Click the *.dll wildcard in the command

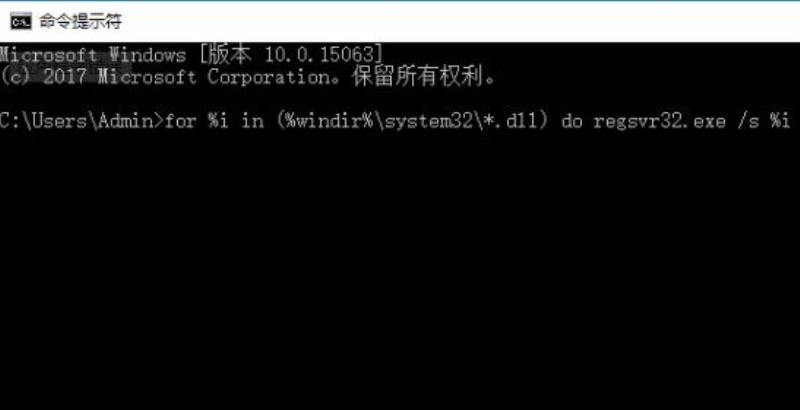512,121
